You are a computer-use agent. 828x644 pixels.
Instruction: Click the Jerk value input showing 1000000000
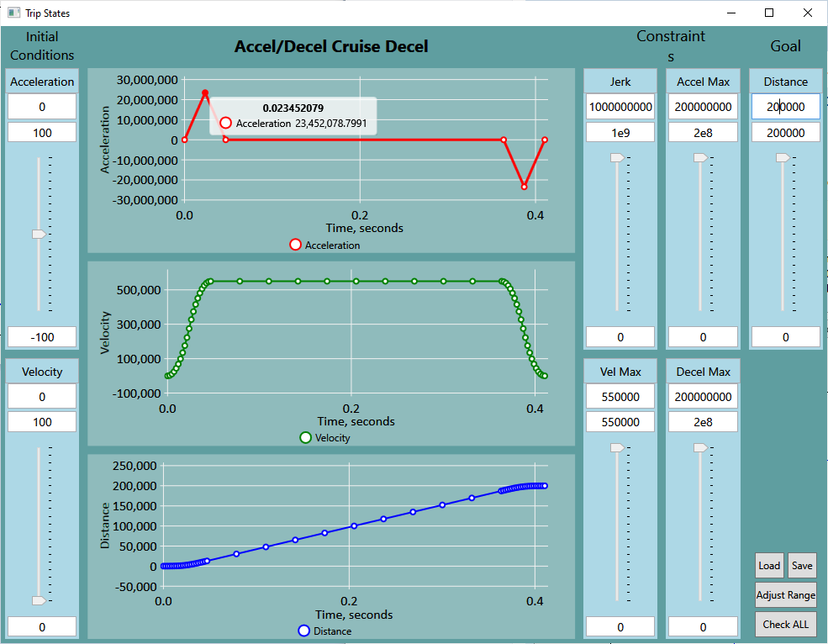click(x=620, y=107)
